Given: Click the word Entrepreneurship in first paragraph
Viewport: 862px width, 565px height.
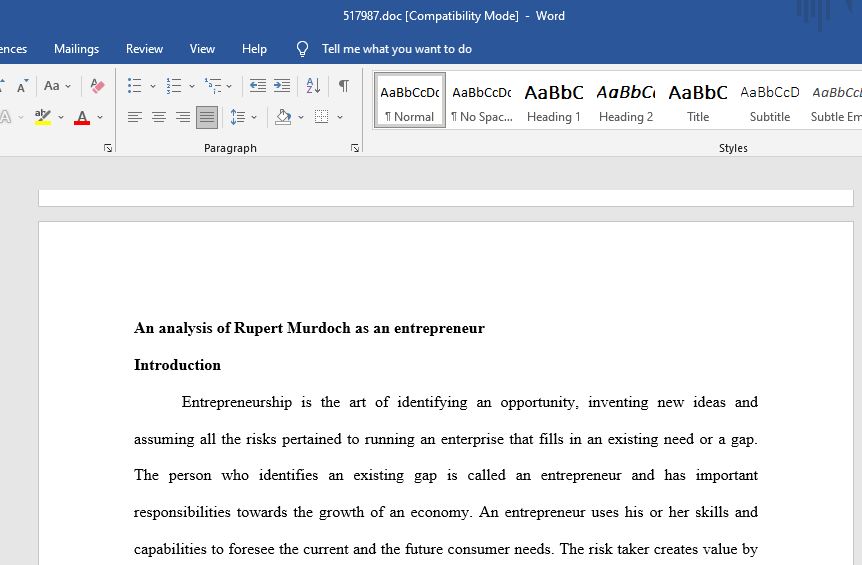Looking at the screenshot, I should click(x=236, y=402).
